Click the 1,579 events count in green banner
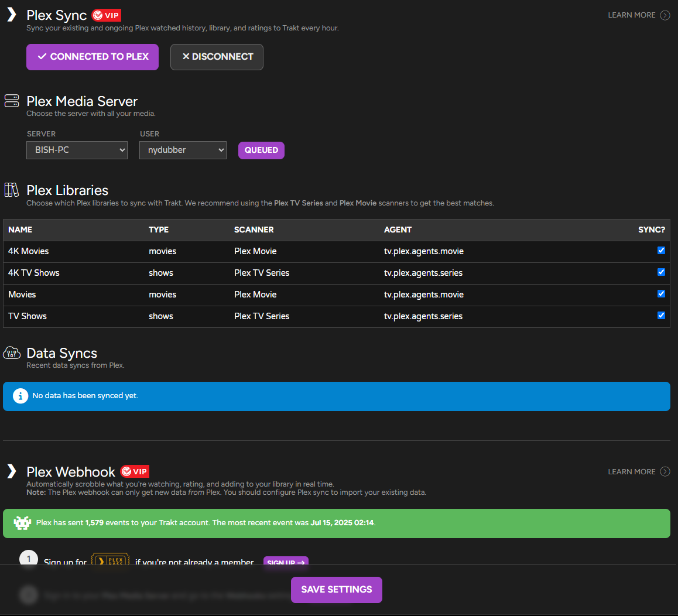This screenshot has width=678, height=616. coord(94,523)
